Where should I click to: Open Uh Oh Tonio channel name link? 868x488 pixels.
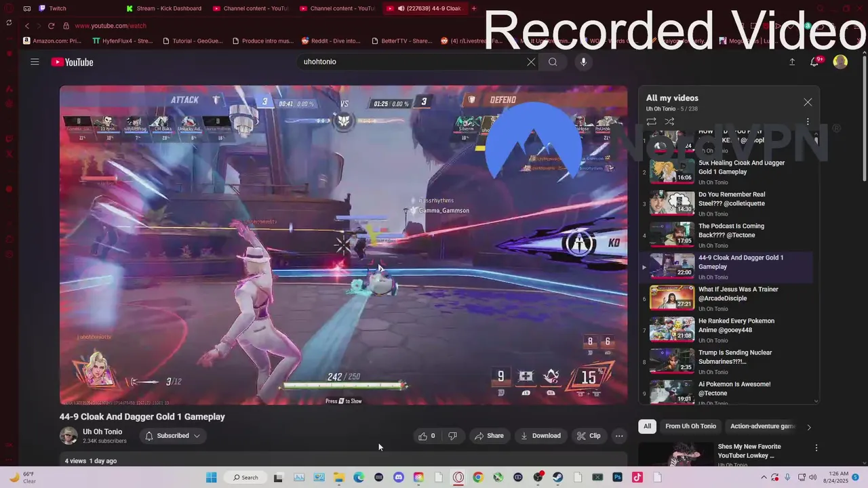[x=102, y=432]
